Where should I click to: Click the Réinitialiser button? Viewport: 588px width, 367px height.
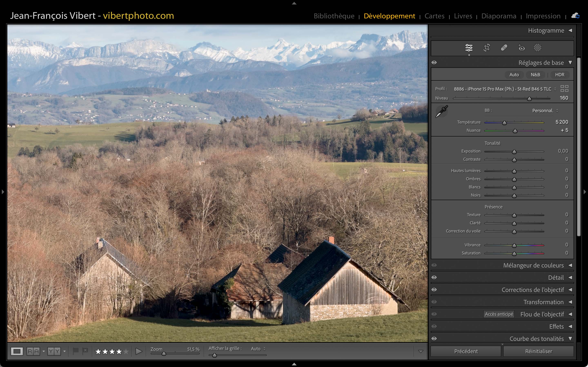pyautogui.click(x=538, y=351)
